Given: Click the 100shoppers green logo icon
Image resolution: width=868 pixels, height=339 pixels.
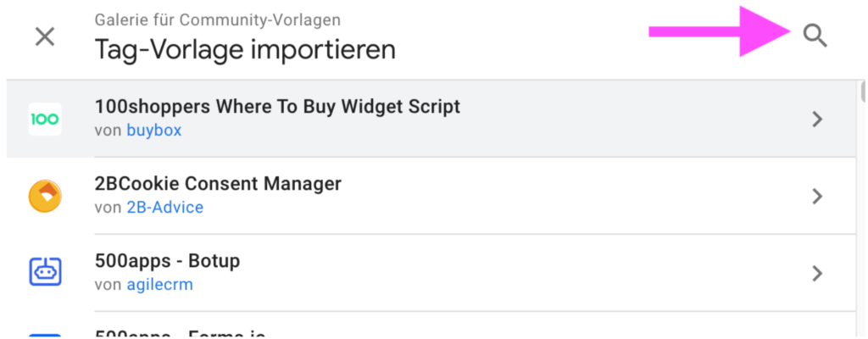Looking at the screenshot, I should point(44,119).
